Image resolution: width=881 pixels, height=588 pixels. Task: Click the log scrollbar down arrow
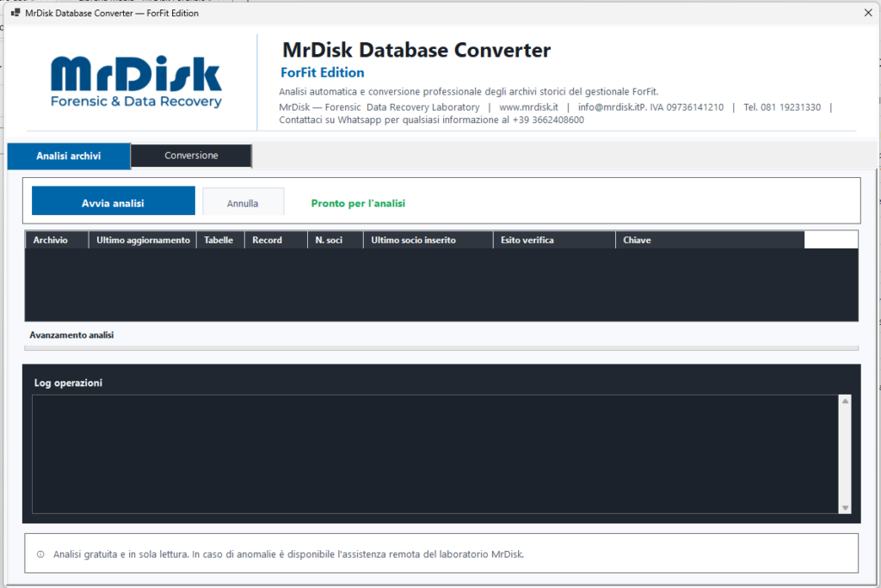pyautogui.click(x=845, y=508)
